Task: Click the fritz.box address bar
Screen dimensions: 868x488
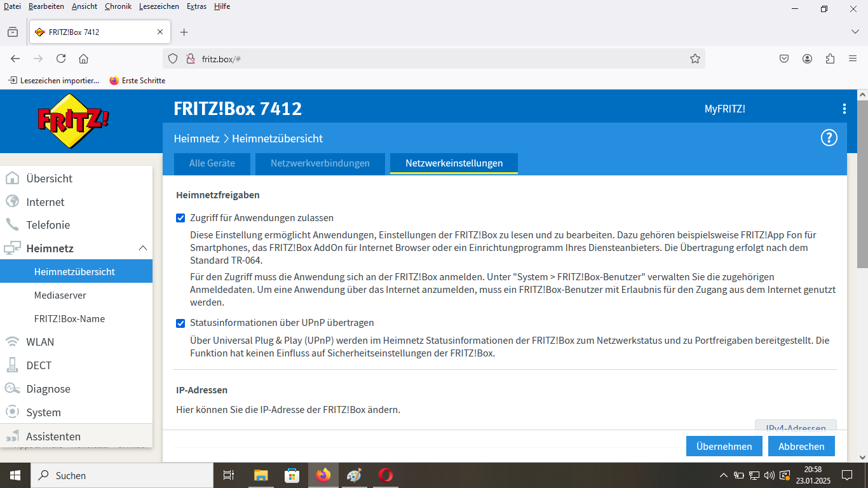Action: coord(434,58)
